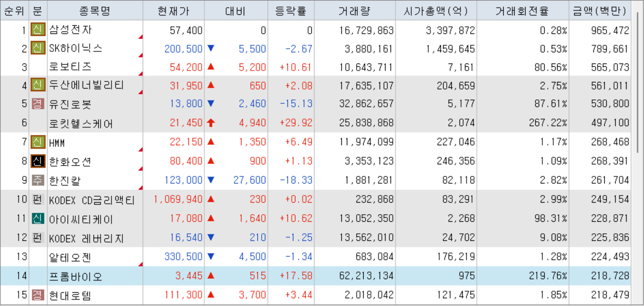Click the down arrow in 유진로봇 row
Image resolution: width=644 pixels, height=306 pixels.
tap(211, 104)
